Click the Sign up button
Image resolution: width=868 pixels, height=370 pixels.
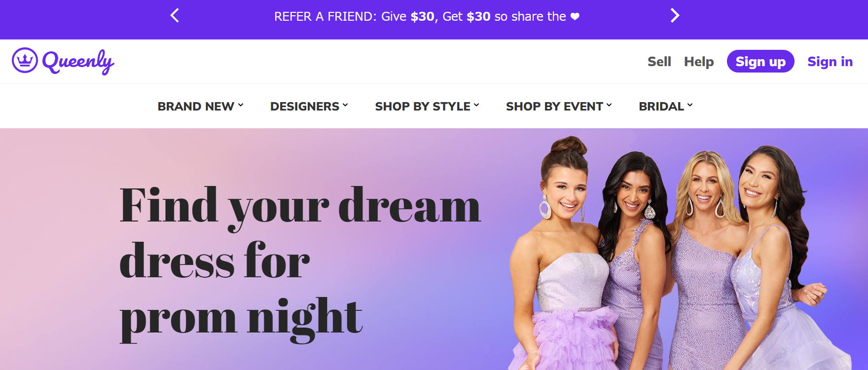click(760, 61)
